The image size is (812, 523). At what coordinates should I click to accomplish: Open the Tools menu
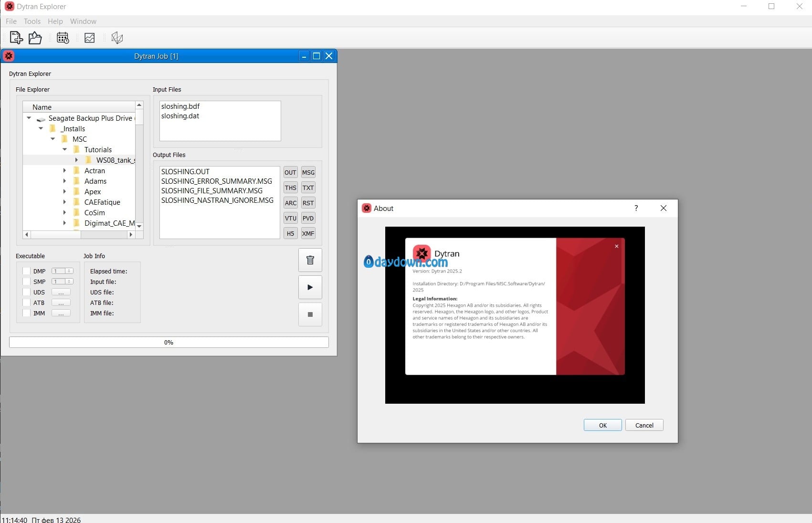point(32,21)
